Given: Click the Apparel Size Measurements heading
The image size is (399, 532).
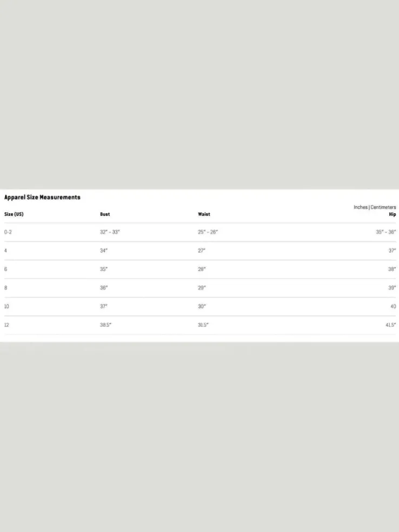Looking at the screenshot, I should (42, 198).
